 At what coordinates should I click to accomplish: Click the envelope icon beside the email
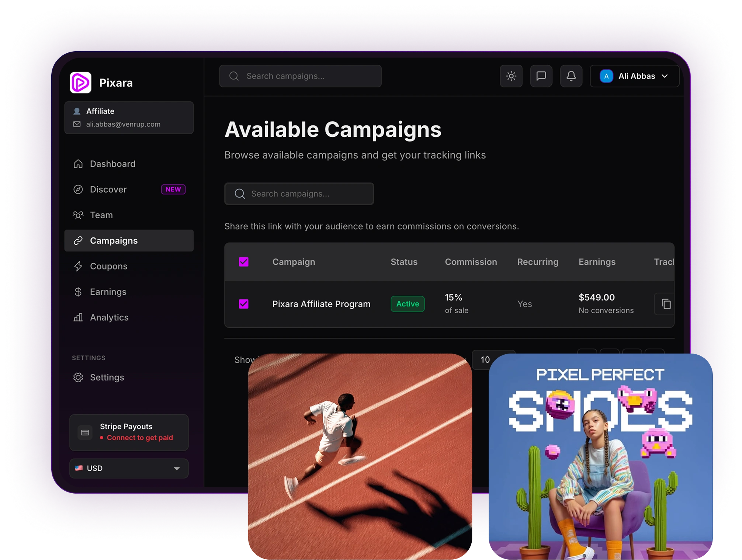coord(77,124)
